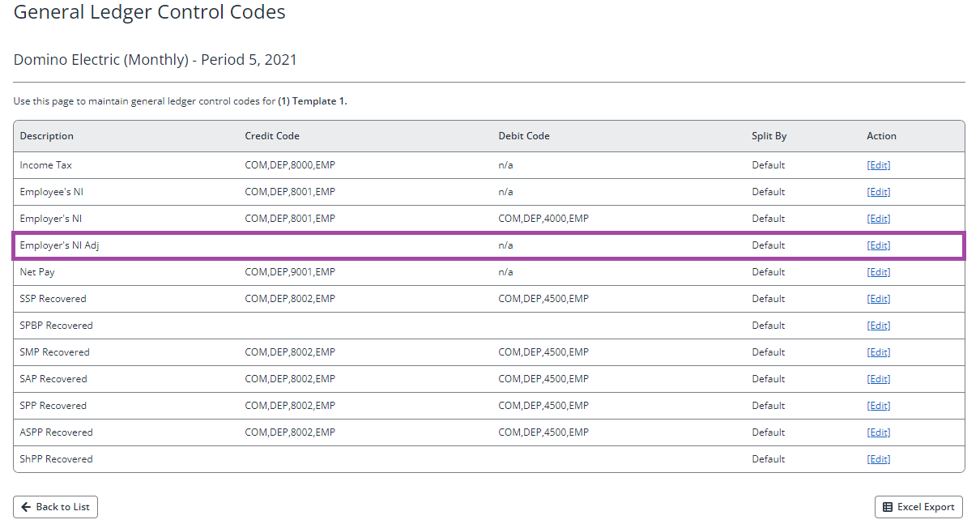
Task: Click the Description column header
Action: click(x=46, y=135)
